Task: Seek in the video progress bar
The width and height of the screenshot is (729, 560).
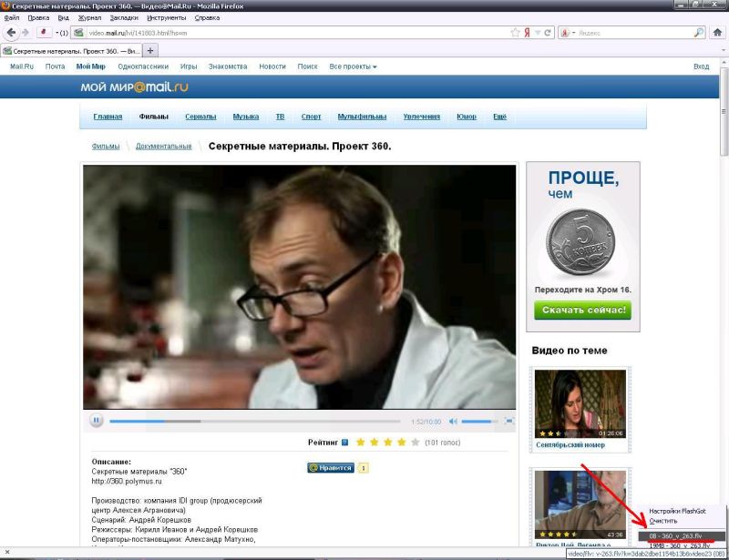Action: point(255,422)
